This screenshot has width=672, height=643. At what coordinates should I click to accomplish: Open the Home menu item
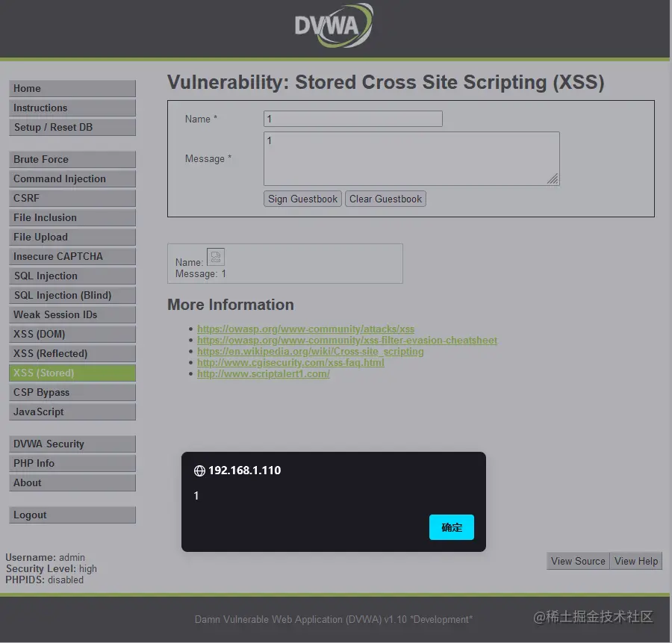tap(72, 88)
